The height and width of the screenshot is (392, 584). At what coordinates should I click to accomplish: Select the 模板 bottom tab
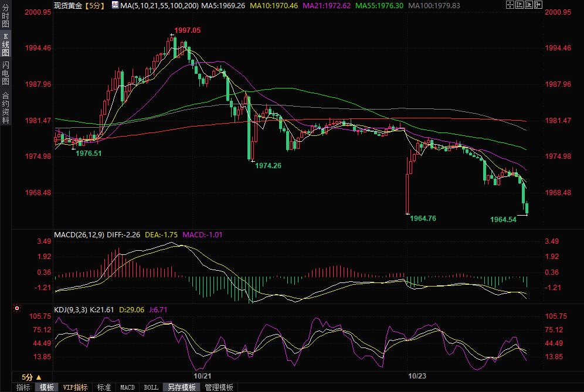46,387
